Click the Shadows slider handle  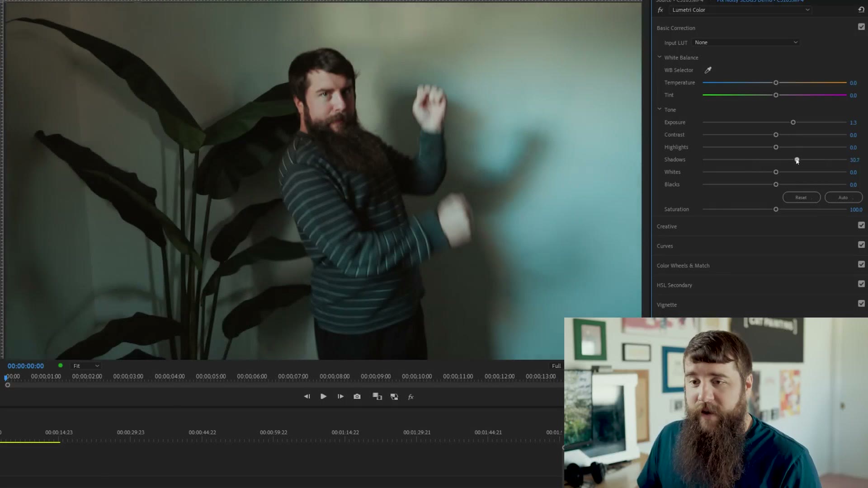click(797, 160)
